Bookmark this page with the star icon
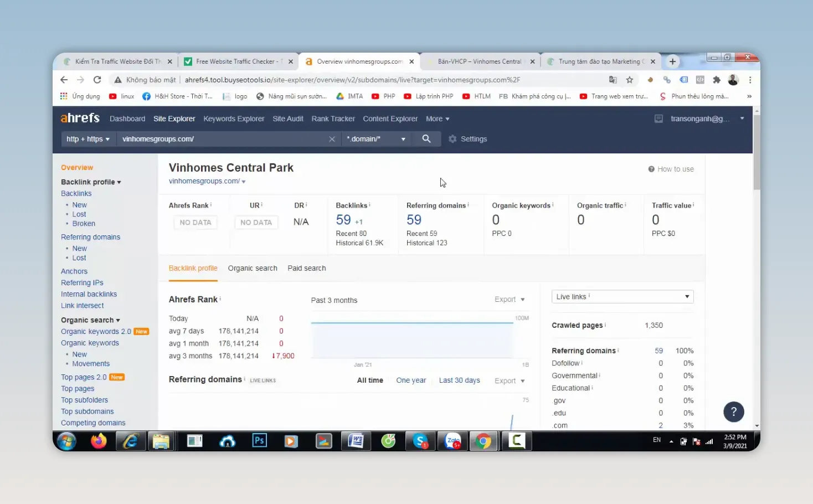The height and width of the screenshot is (504, 813). (x=630, y=80)
